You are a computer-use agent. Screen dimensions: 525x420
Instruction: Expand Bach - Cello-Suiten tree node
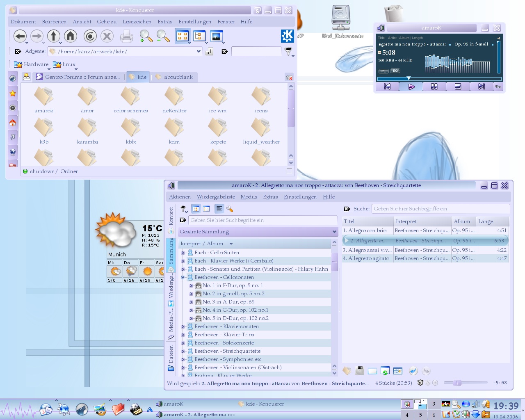[183, 253]
